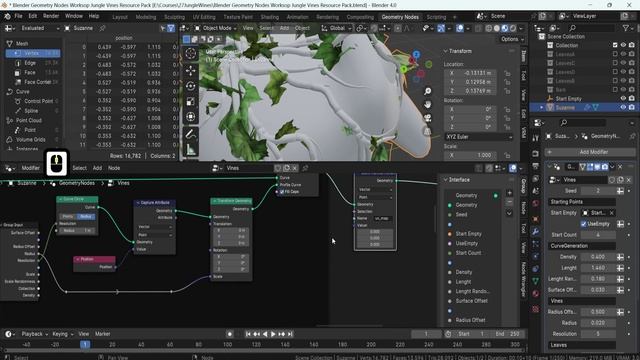Select the Annotate tool in viewport toolbar
This screenshot has height=360, width=640.
(191, 134)
